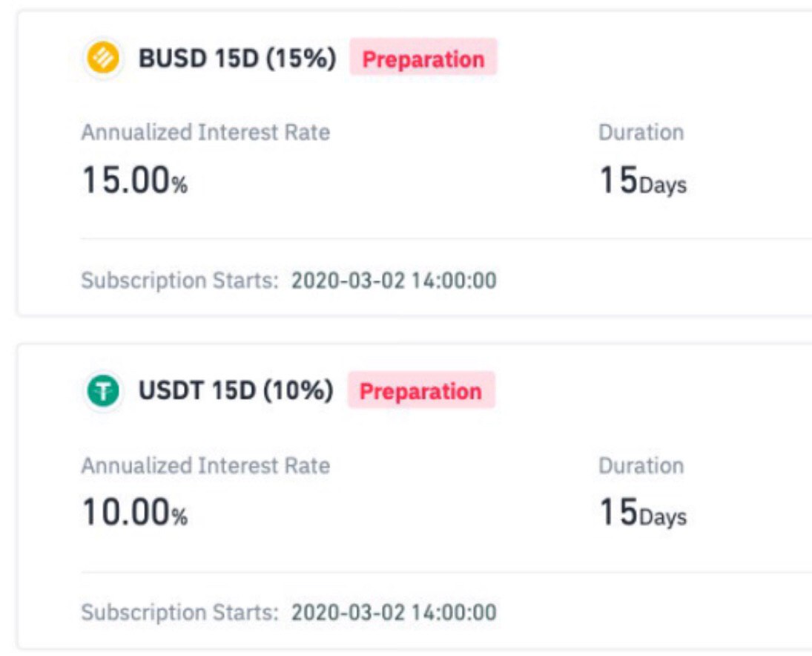Click the USDT 15 Days duration value
812x656 pixels.
643,513
